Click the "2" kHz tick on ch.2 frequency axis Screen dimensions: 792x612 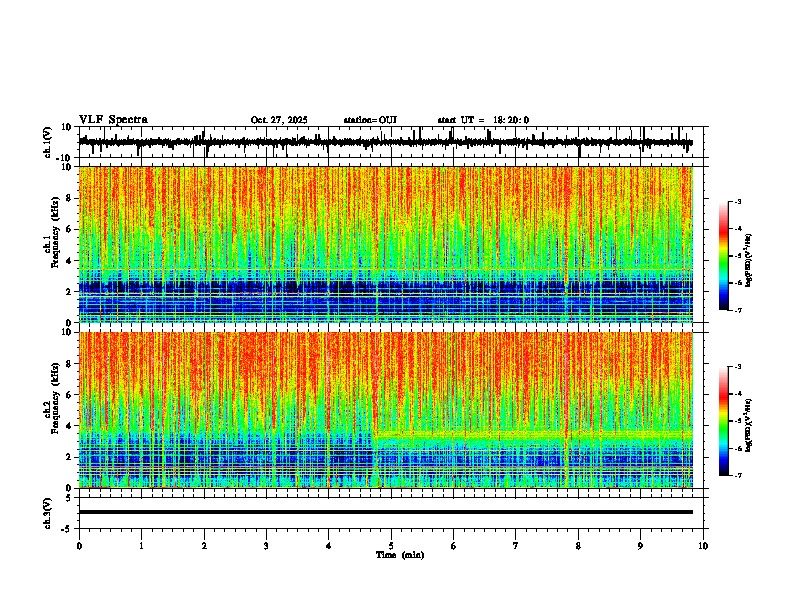point(69,457)
